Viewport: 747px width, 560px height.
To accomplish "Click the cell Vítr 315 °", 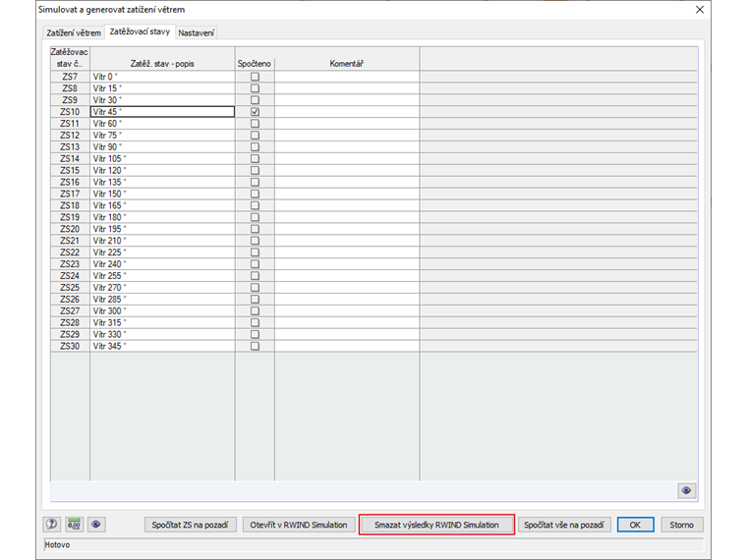I will (162, 322).
